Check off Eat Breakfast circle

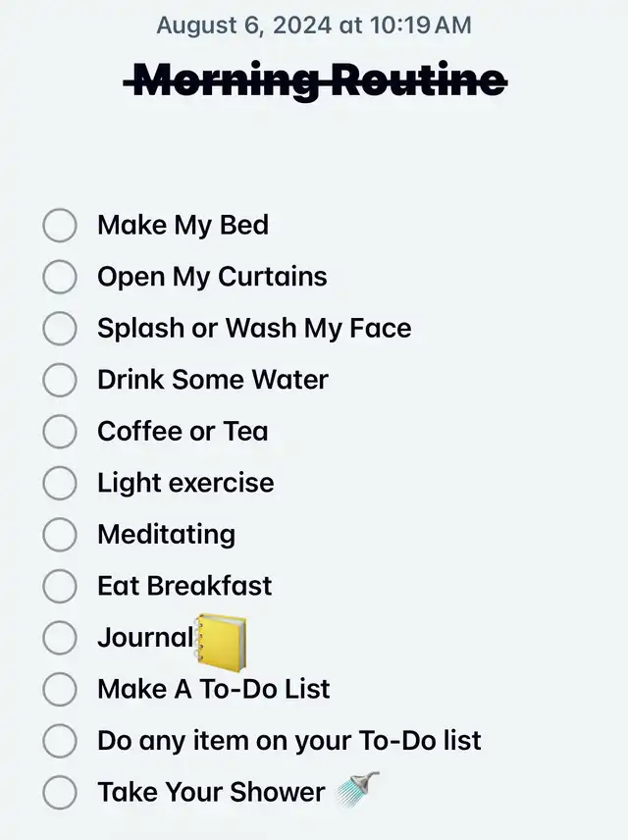[60, 586]
